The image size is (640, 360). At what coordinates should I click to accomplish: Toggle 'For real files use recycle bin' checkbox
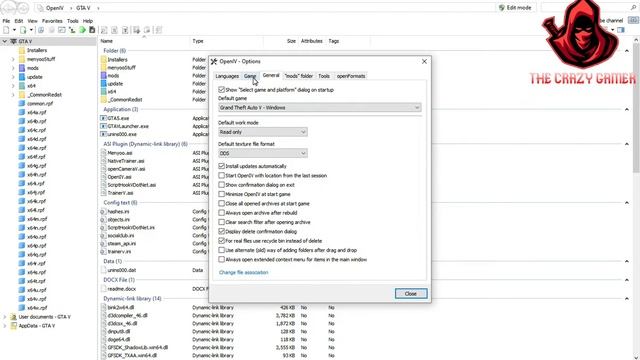pyautogui.click(x=222, y=241)
